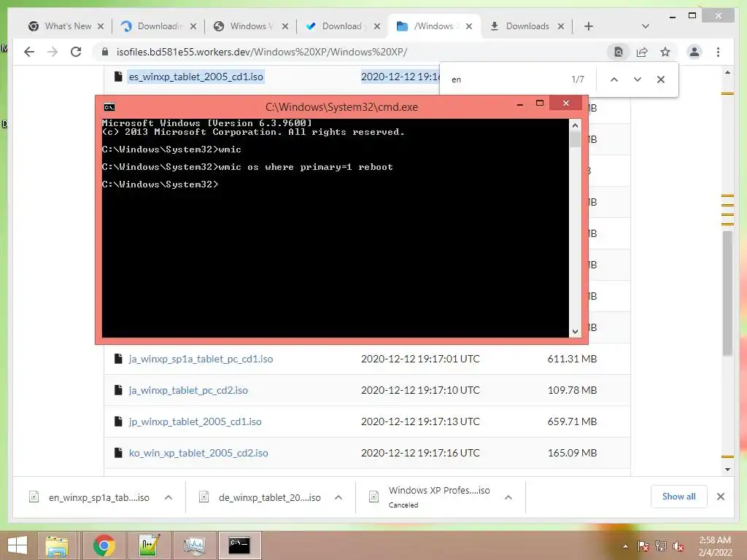This screenshot has height=560, width=747.
Task: Click the 2020-12-12 19:17:13 UTC date
Action: coord(420,422)
